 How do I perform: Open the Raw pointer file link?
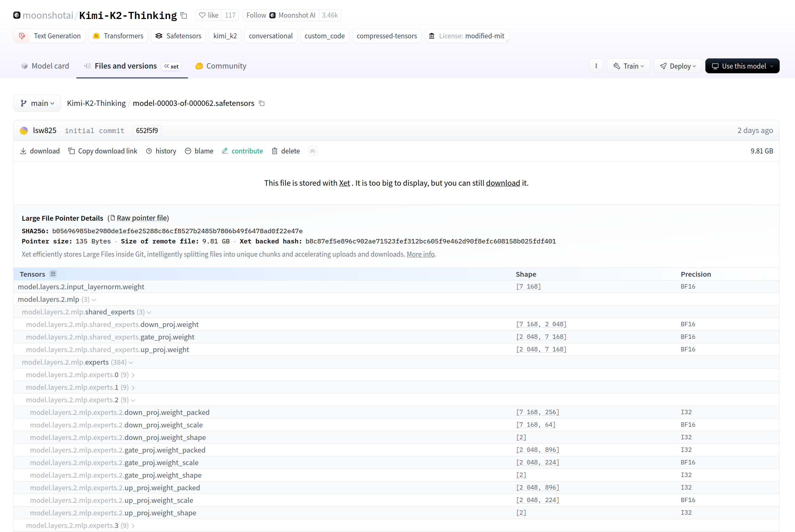[x=142, y=218]
